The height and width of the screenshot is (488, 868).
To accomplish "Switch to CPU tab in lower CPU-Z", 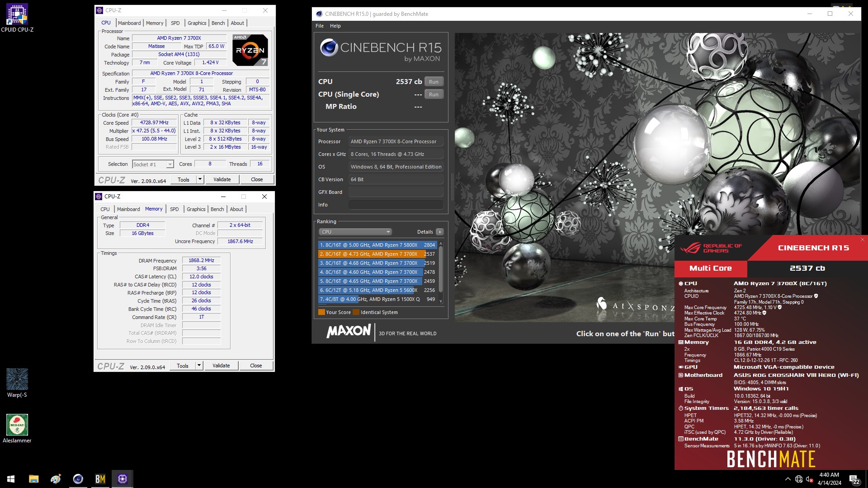I will pos(105,209).
